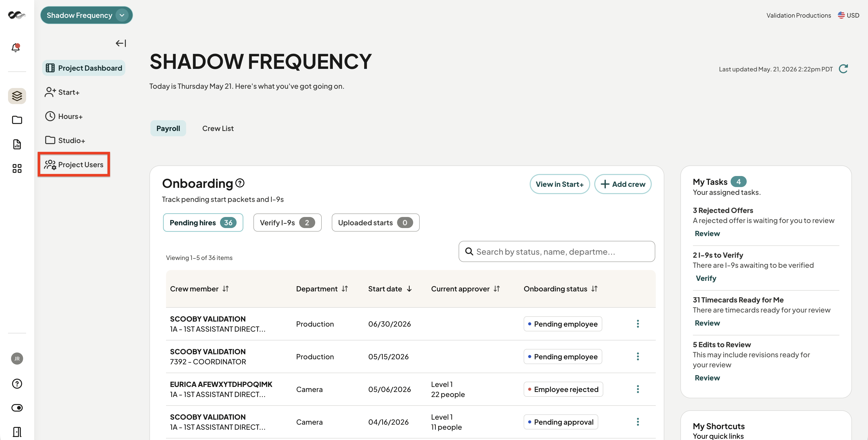Click 'Level 1 22 people' approver cell
Viewport: 868px width, 440px height.
[448, 389]
